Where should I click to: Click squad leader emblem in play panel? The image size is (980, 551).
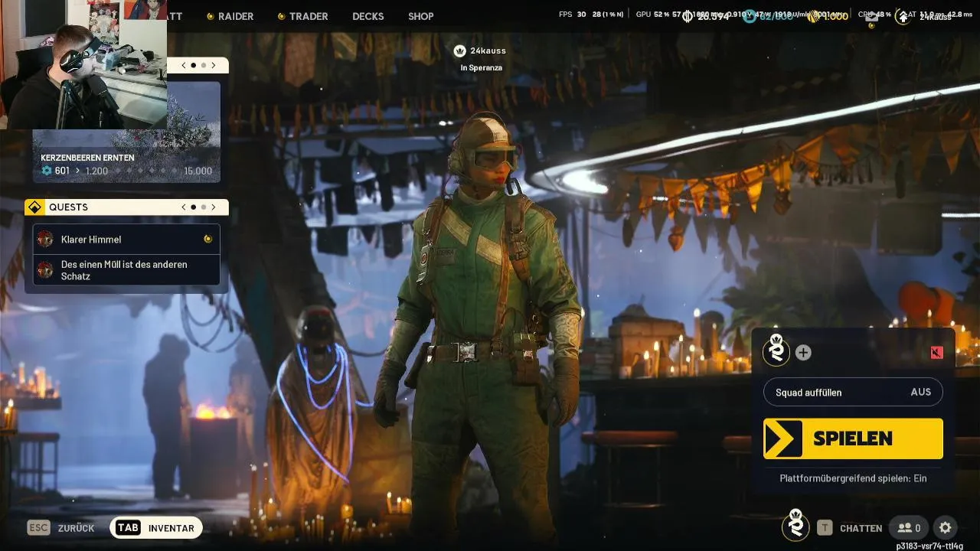(776, 351)
